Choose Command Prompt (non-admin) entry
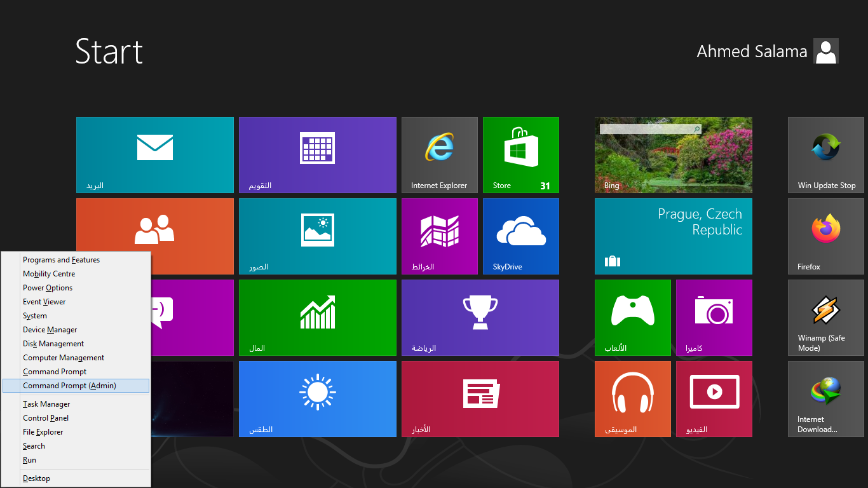 click(76, 372)
